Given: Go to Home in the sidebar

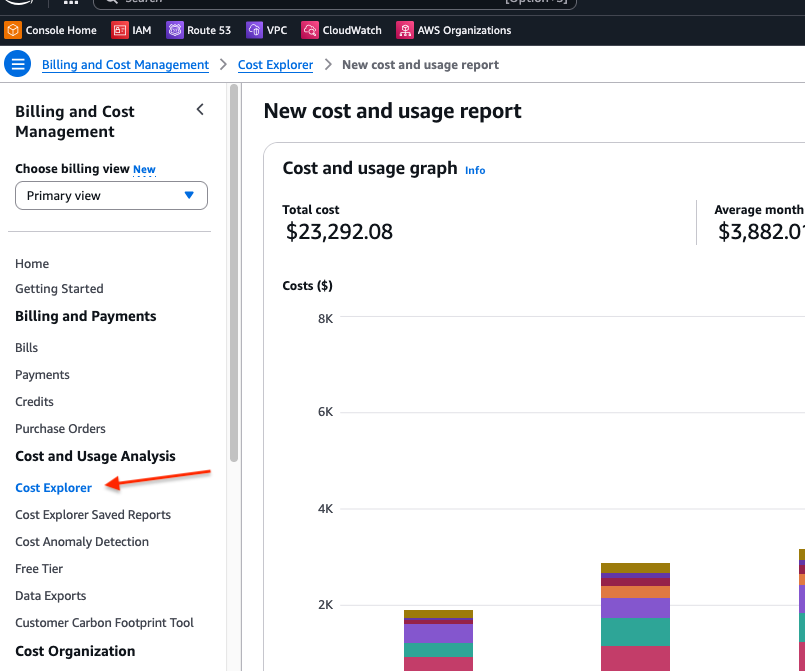Looking at the screenshot, I should (x=32, y=264).
